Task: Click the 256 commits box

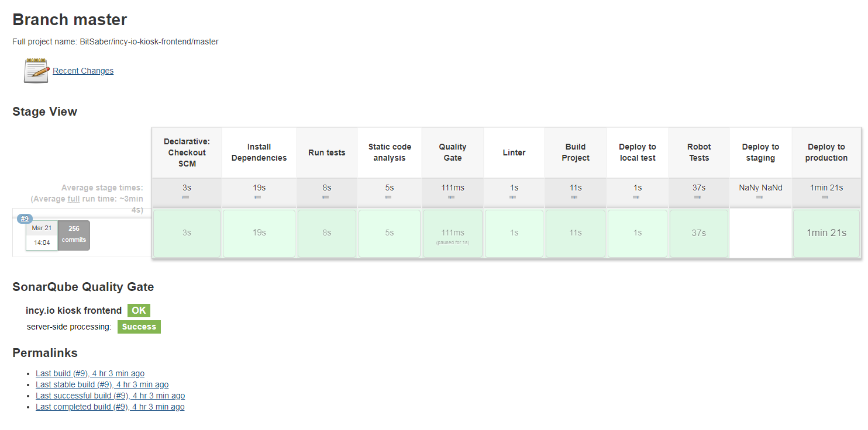Action: (74, 235)
